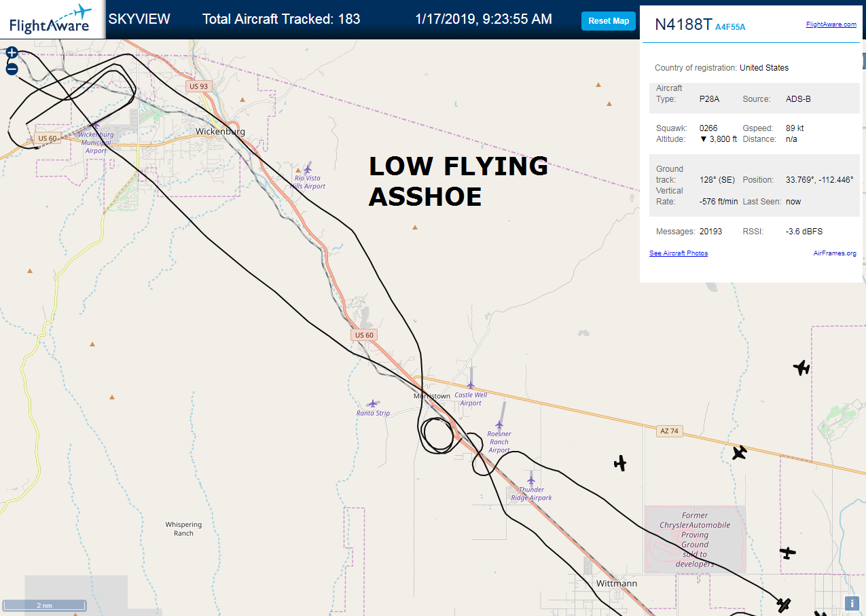Viewport: 866px width, 616px height.
Task: Open See Aircraft Photos link
Action: tap(679, 253)
